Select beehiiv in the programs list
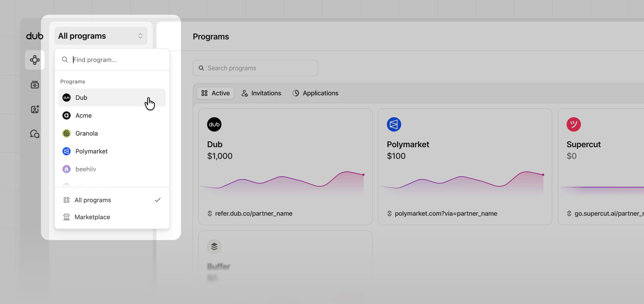Screen dimensions: 644x304 coord(112,169)
